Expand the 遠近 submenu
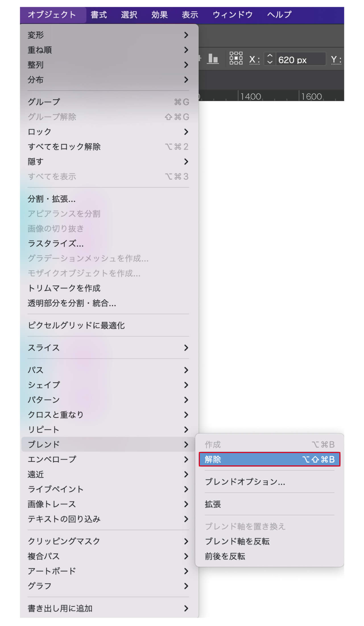 108,474
